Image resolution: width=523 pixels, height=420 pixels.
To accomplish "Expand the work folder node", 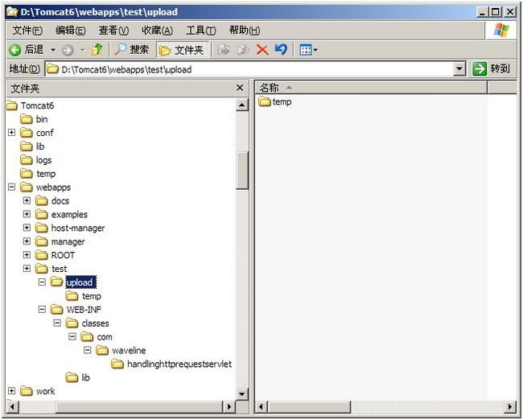I will [12, 391].
